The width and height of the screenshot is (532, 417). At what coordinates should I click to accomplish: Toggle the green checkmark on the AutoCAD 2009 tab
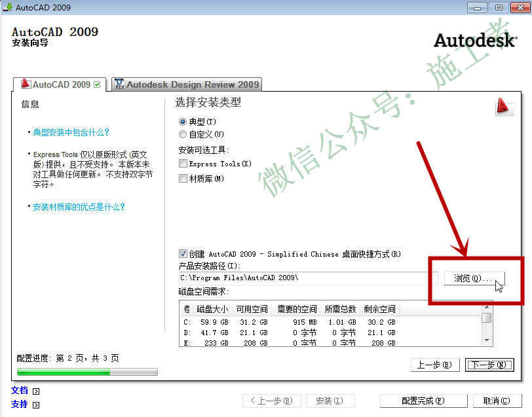tap(98, 84)
